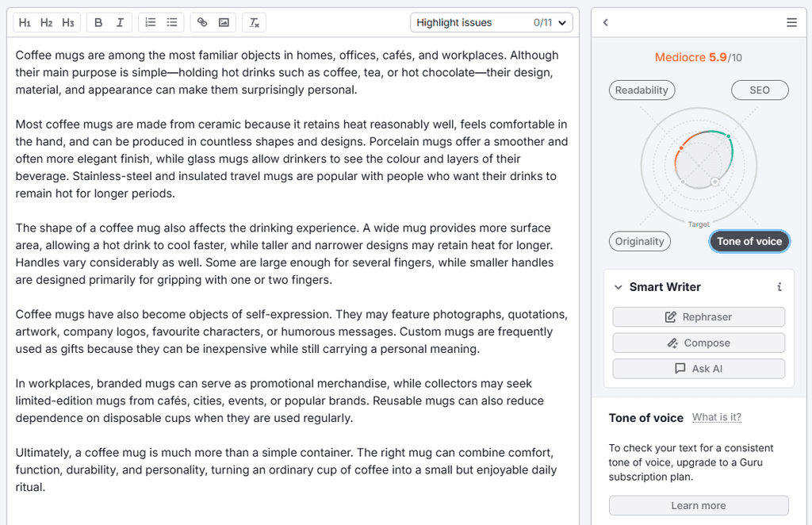This screenshot has height=525, width=812.
Task: Select the Readability metric
Action: (642, 90)
